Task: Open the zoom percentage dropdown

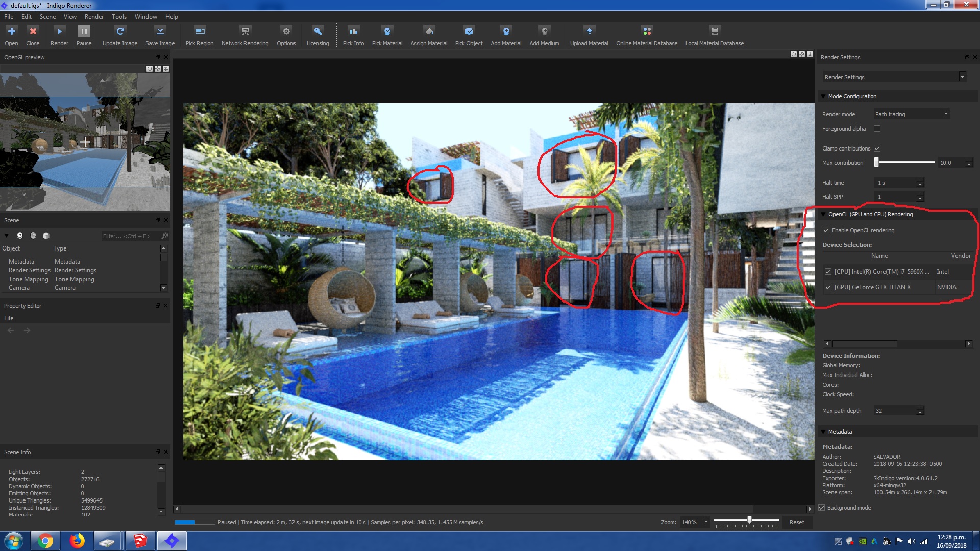Action: click(x=706, y=522)
